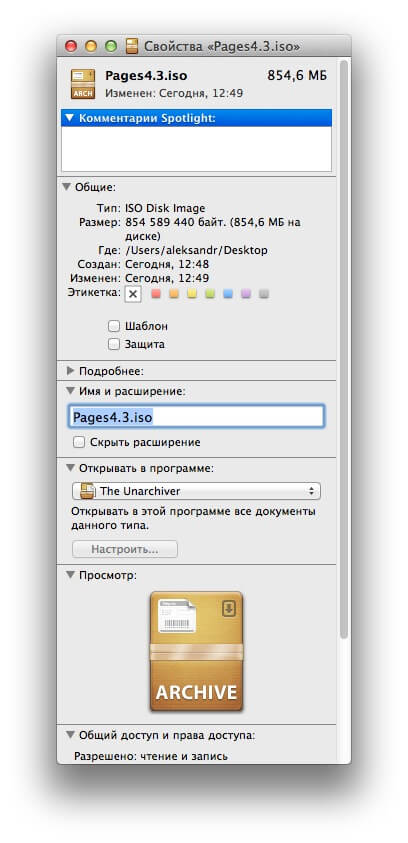Click The Unarchiver app icon in dropdown
This screenshot has width=408, height=843.
[x=87, y=490]
